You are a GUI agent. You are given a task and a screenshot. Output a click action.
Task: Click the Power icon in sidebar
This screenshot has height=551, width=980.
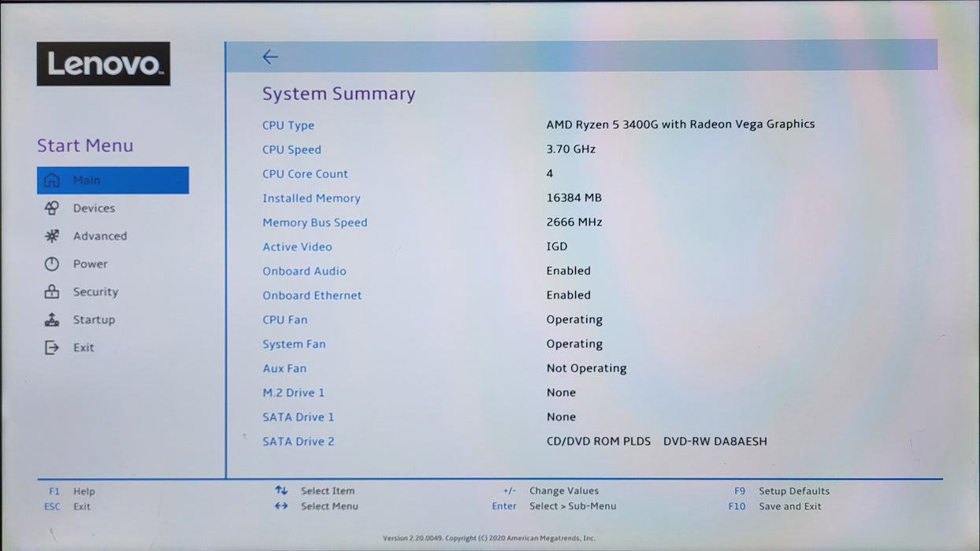coord(52,264)
